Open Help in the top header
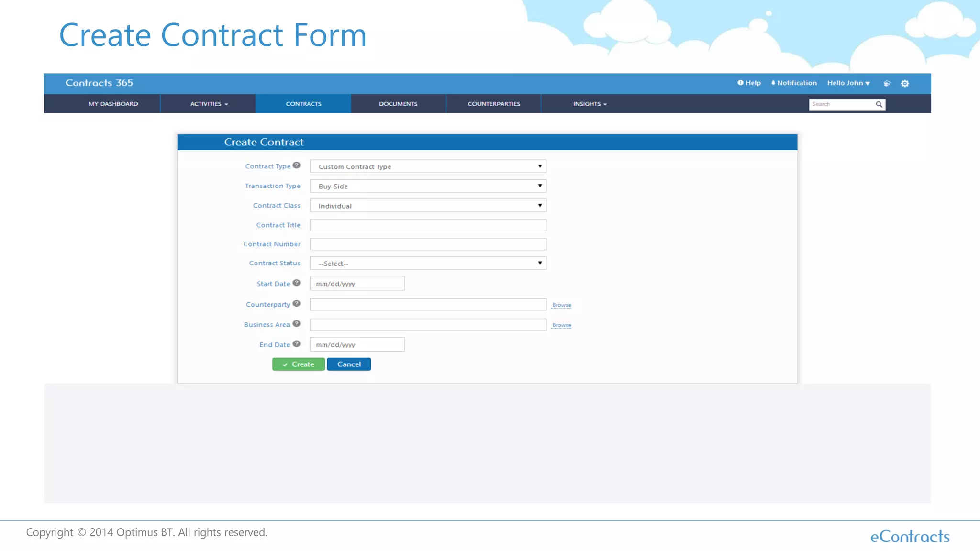The height and width of the screenshot is (551, 980). (749, 83)
